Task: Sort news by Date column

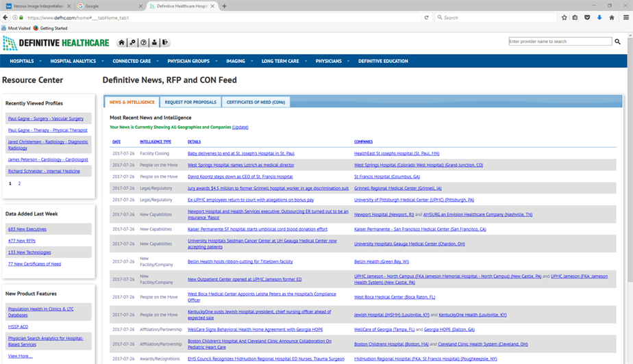Action: [116, 142]
